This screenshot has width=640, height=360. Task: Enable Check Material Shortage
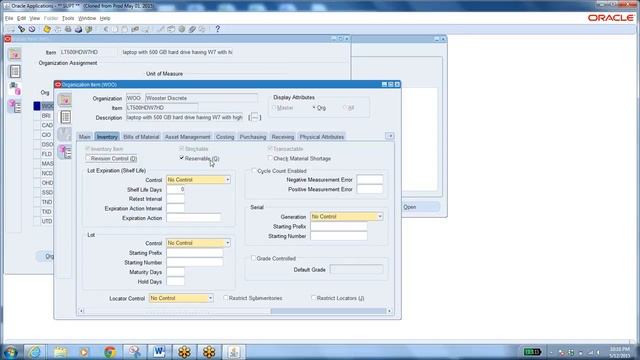pyautogui.click(x=270, y=158)
